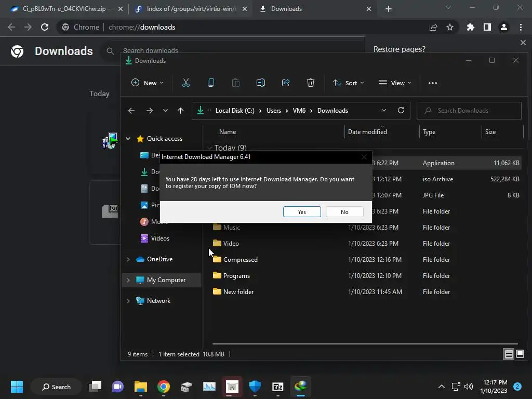
Task: Open the Chrome three-dot menu
Action: [521, 27]
